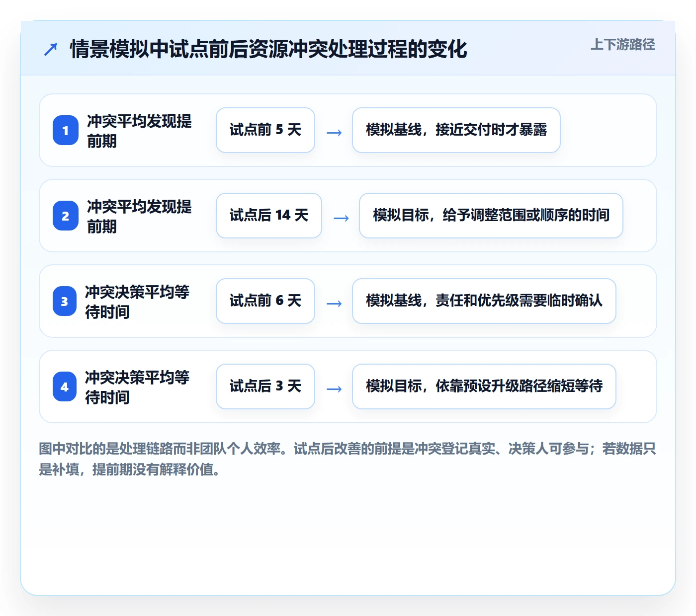The width and height of the screenshot is (696, 616).
Task: Click the blue step badge numbered 4
Action: [65, 386]
